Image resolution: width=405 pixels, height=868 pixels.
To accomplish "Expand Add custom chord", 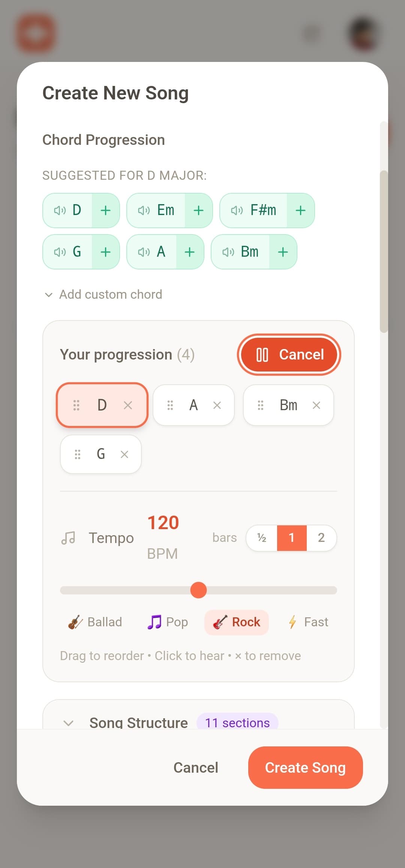I will pyautogui.click(x=103, y=294).
